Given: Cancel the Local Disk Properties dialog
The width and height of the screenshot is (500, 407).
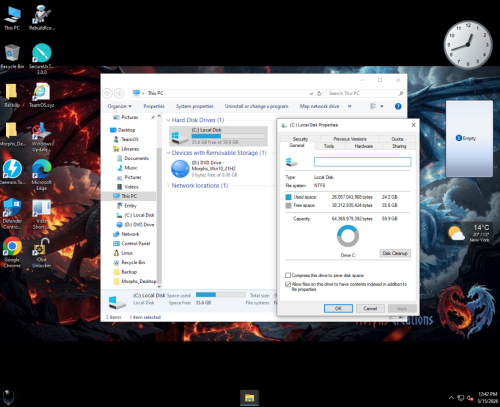Looking at the screenshot, I should coord(370,308).
